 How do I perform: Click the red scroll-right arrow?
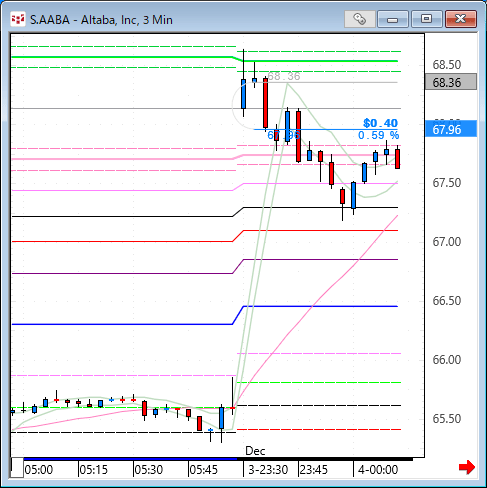pyautogui.click(x=467, y=467)
